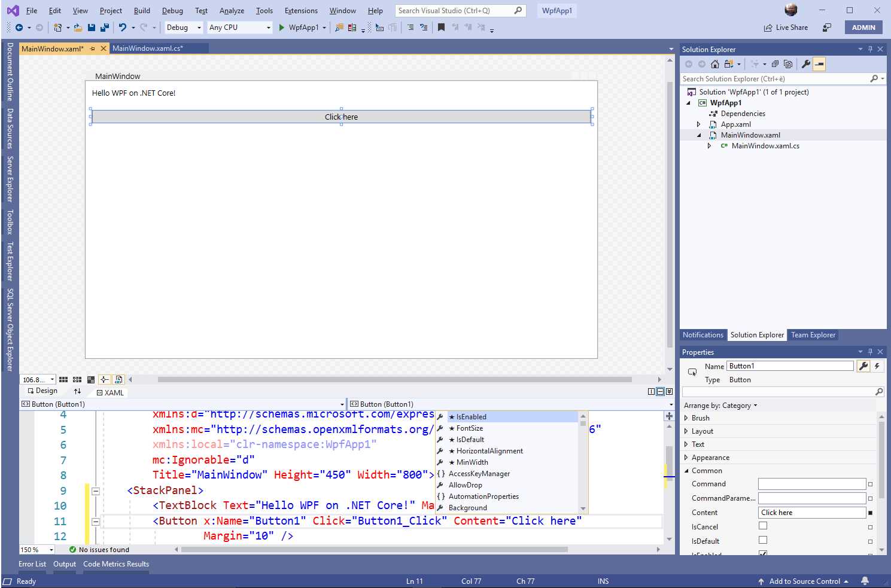The height and width of the screenshot is (588, 891).
Task: Swap Design and XAML panes icon
Action: coord(77,391)
